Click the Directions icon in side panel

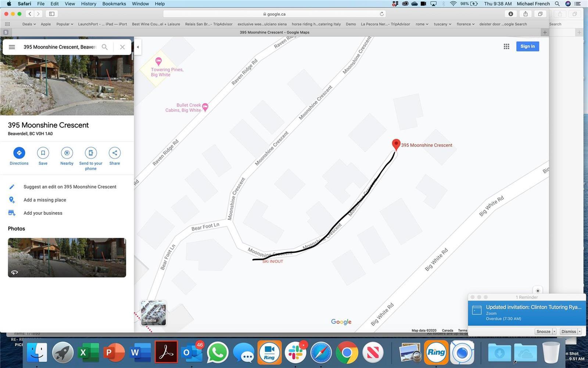coord(19,153)
